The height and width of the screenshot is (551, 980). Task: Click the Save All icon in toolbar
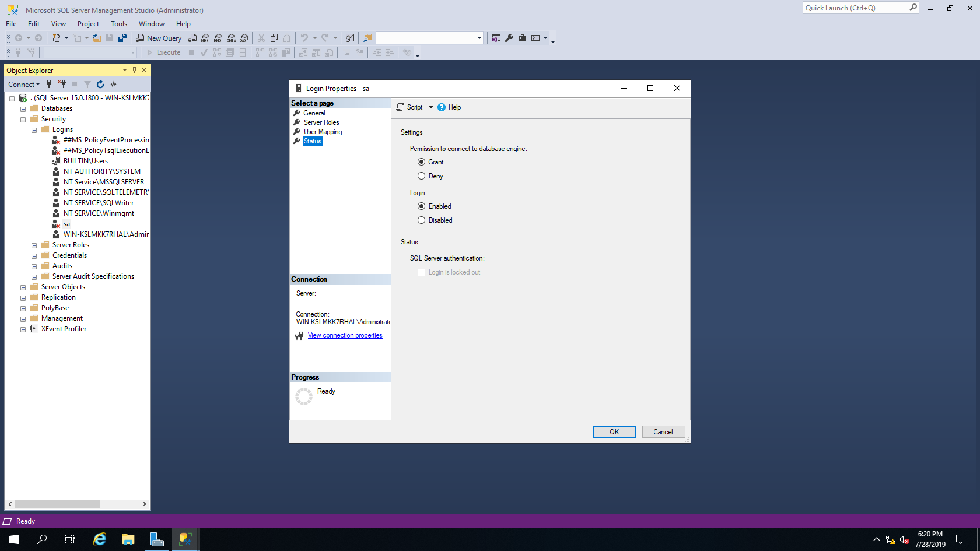point(123,38)
